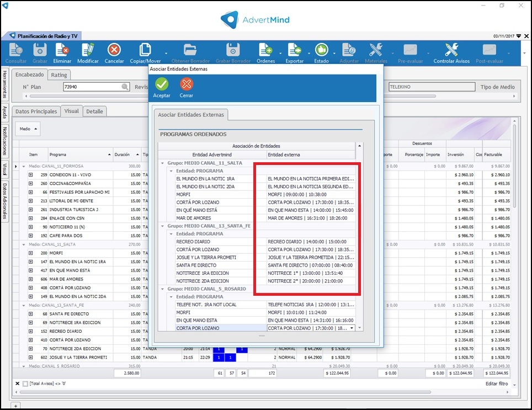Image resolution: width=532 pixels, height=410 pixels.
Task: Sort by the Duración column header
Action: [x=127, y=155]
